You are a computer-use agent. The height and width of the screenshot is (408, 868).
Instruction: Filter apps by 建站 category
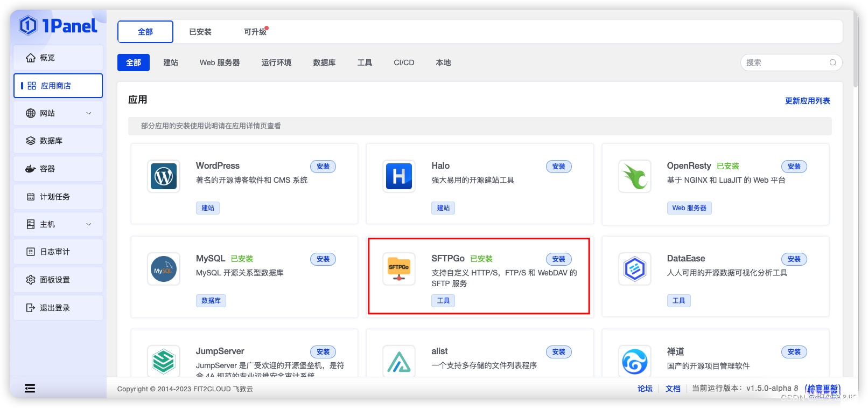pos(171,63)
